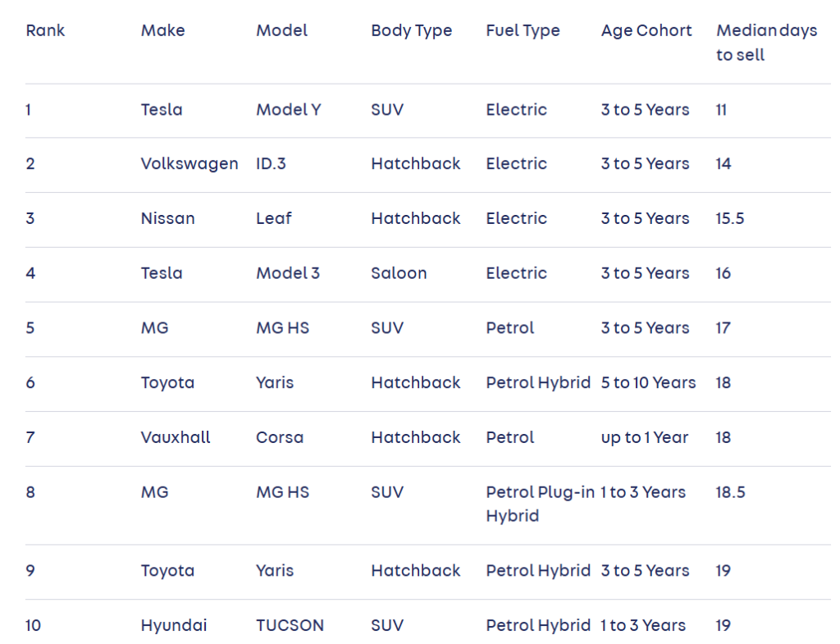Click the "Fuel Type" column header
Screen dimensions: 840x644
coord(523,31)
